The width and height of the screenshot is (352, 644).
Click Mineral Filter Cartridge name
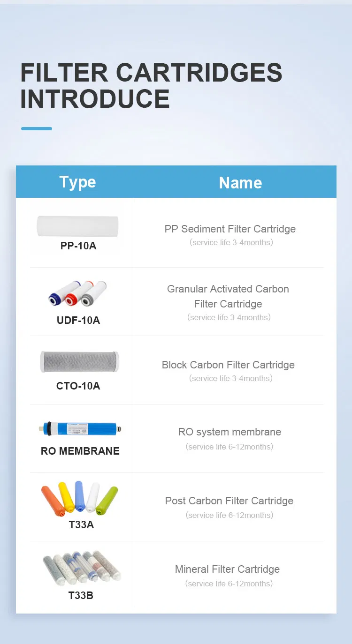click(x=227, y=569)
